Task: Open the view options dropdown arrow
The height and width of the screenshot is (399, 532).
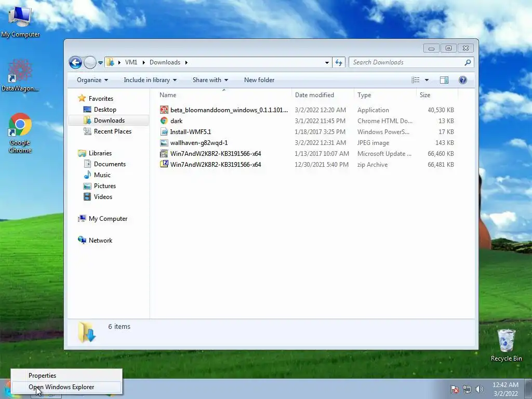Action: [427, 80]
